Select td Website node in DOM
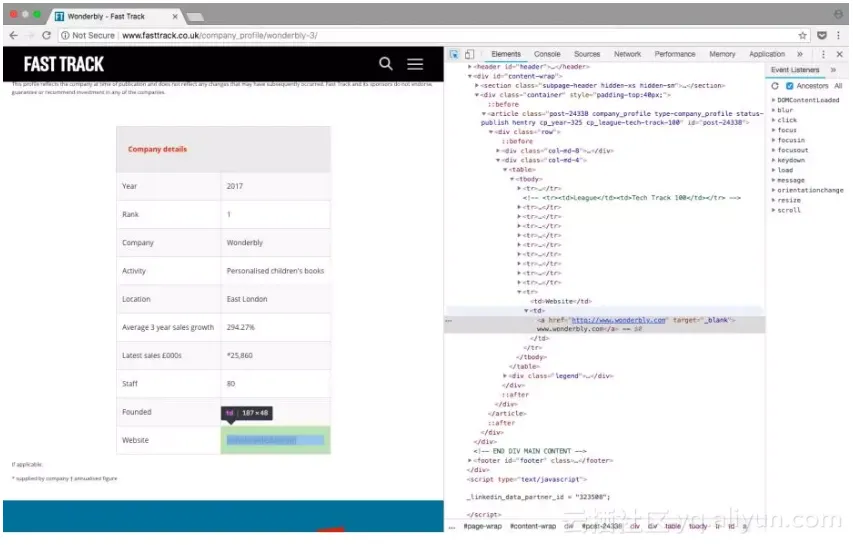The height and width of the screenshot is (545, 853). (561, 301)
